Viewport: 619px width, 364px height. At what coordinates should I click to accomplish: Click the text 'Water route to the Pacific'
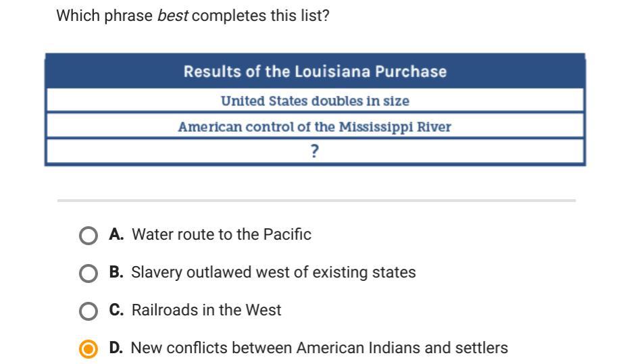click(x=222, y=234)
